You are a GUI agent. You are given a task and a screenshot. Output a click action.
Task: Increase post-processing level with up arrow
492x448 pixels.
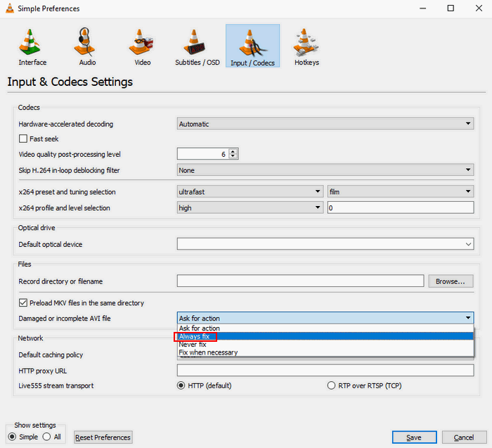coord(233,151)
